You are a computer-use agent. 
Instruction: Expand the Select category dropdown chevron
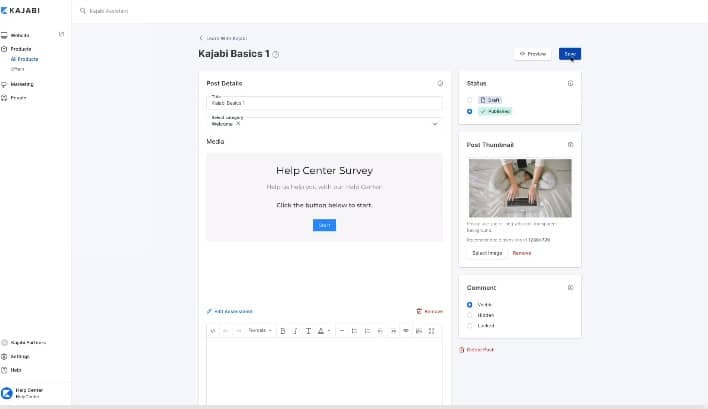tap(435, 124)
